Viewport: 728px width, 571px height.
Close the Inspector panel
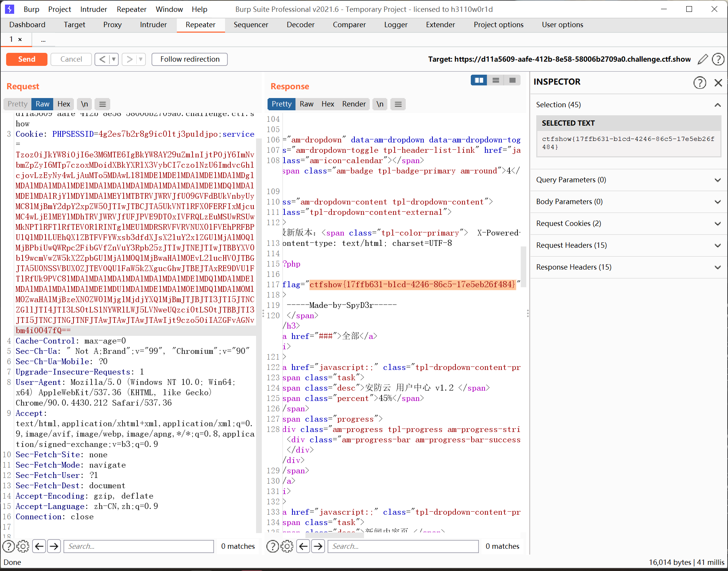coord(718,82)
